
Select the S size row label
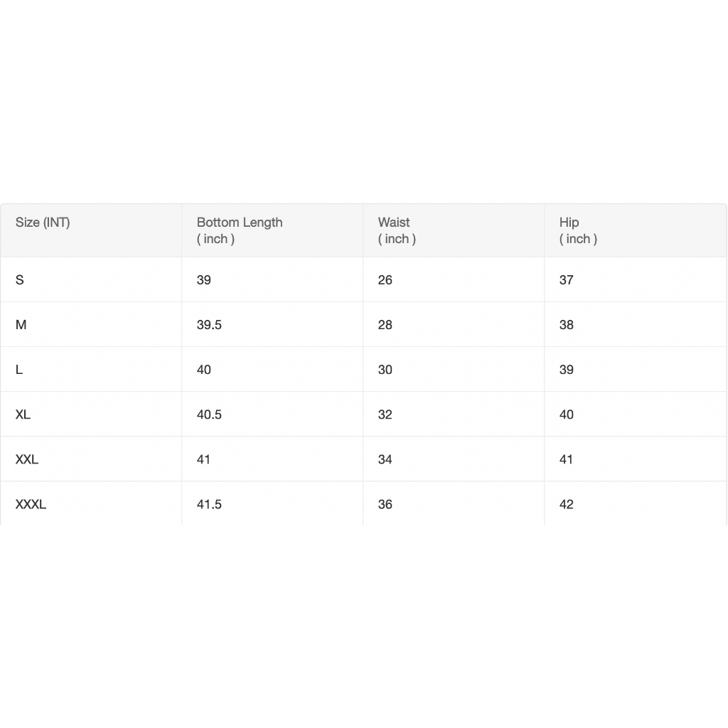[x=19, y=280]
